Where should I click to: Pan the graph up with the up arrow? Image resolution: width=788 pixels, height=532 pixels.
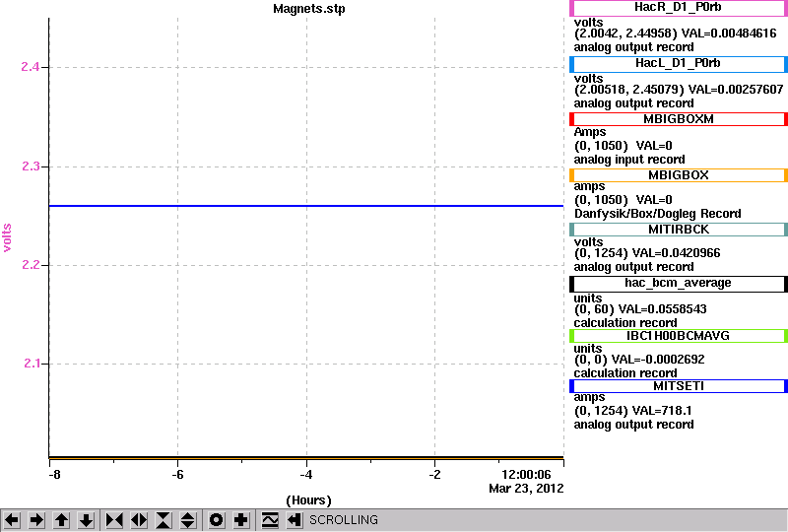click(61, 520)
